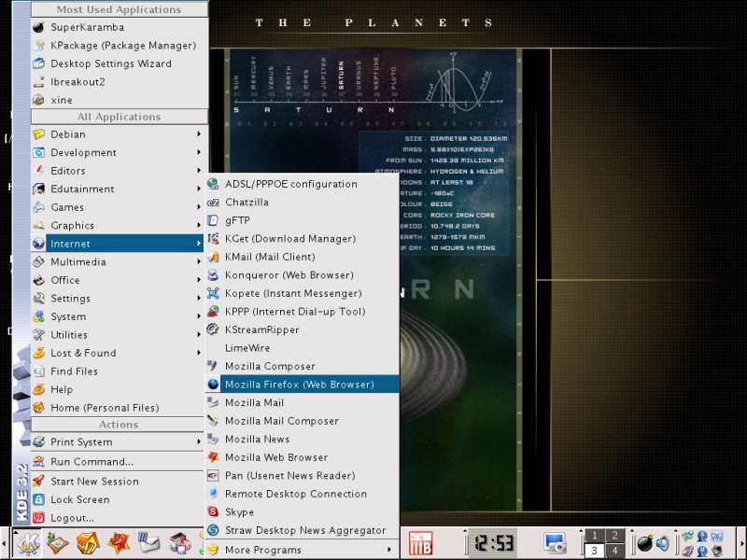Expand the Print System submenu

pyautogui.click(x=81, y=442)
